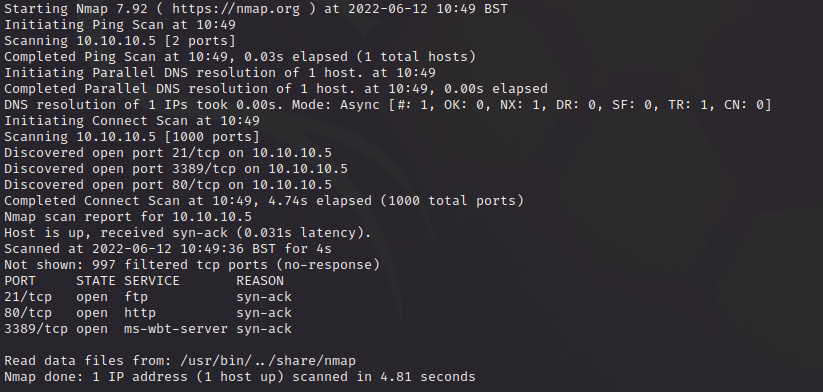Click the 3389/tcp port entry

36,329
